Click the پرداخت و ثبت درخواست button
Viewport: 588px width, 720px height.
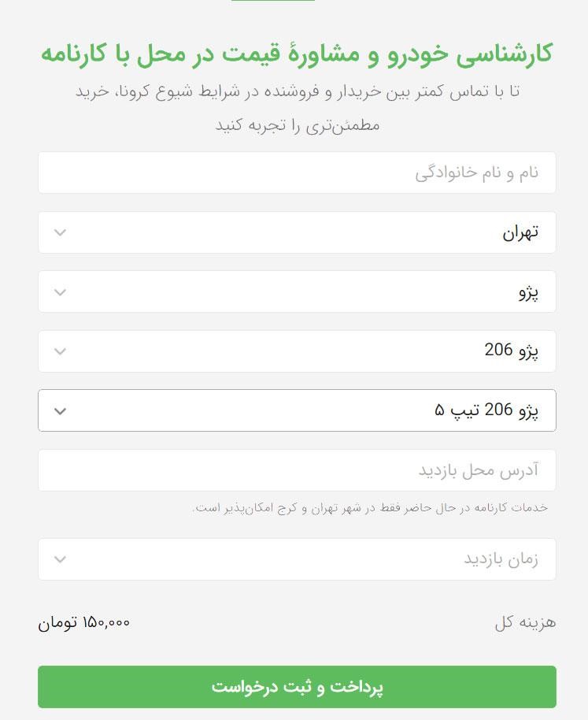click(x=297, y=686)
